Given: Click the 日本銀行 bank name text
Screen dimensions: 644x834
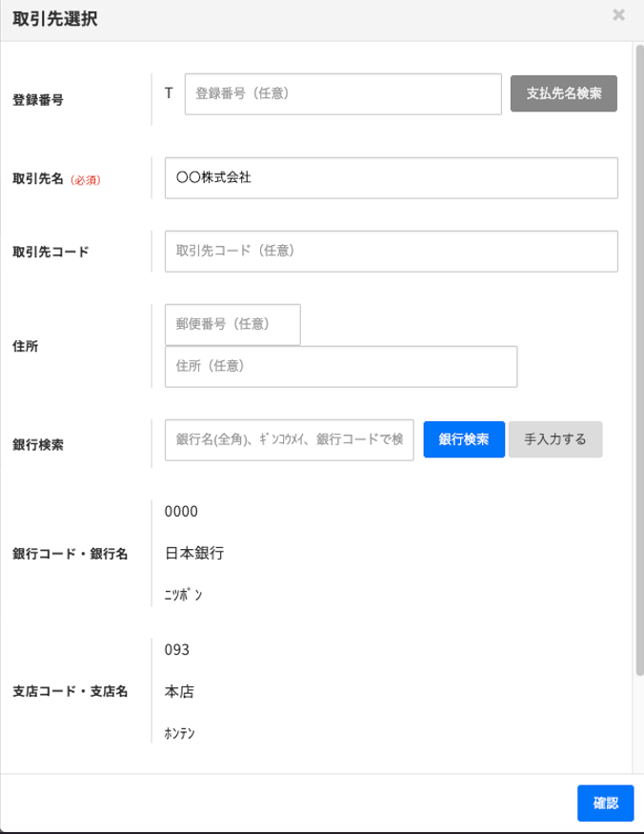Looking at the screenshot, I should (194, 553).
